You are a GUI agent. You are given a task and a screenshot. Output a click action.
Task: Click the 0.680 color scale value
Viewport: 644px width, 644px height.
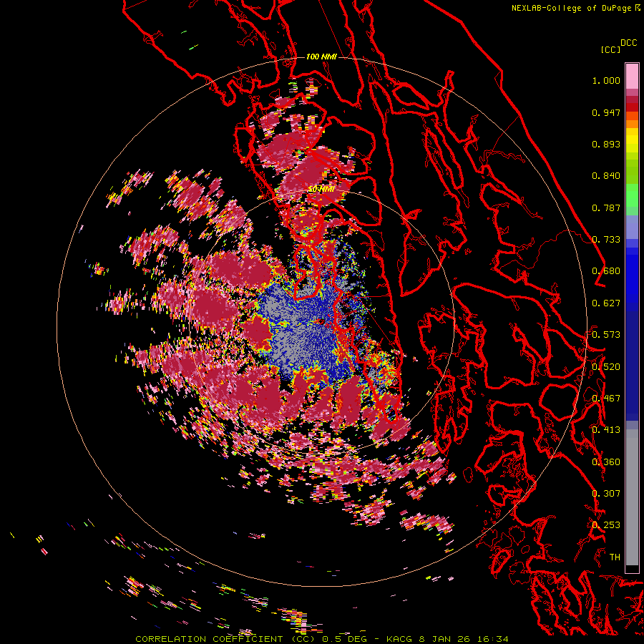click(x=606, y=271)
